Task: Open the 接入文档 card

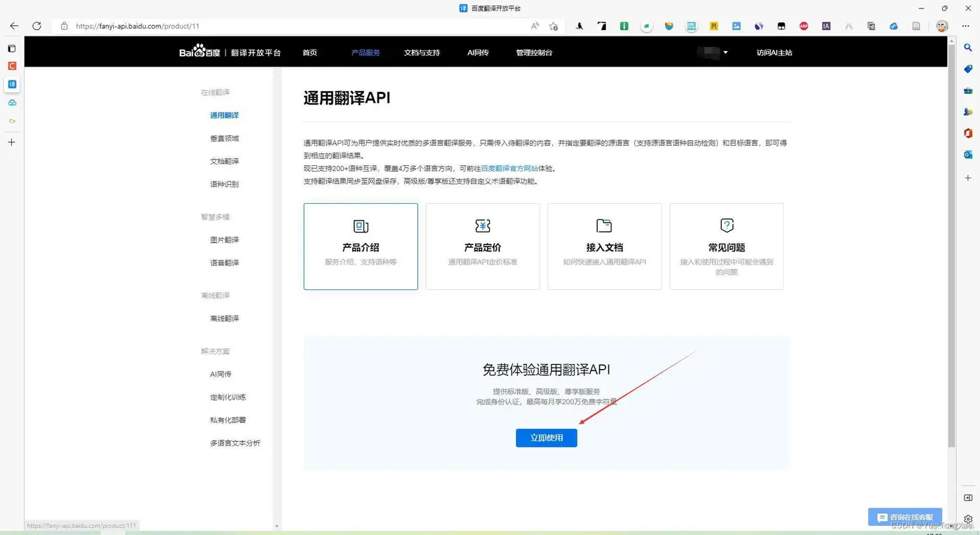Action: point(604,246)
